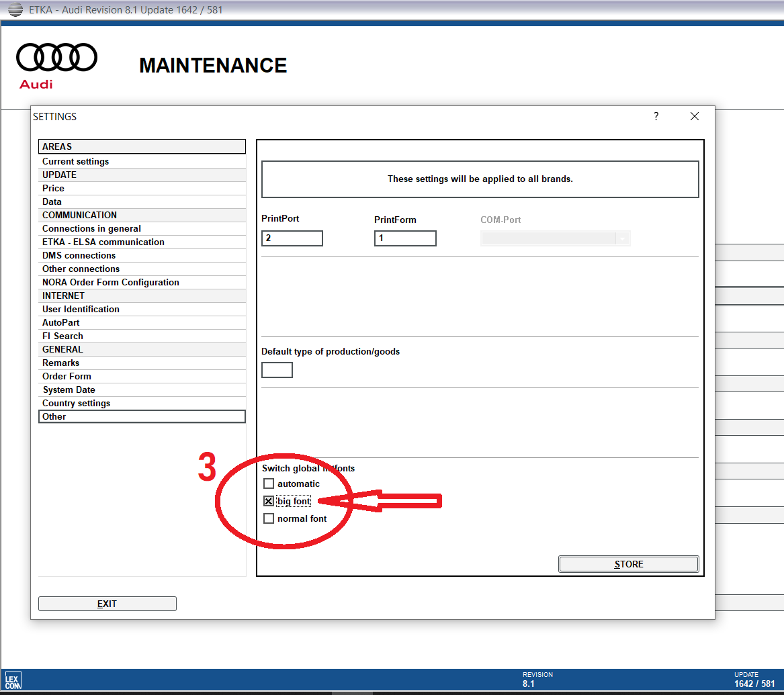Image resolution: width=784 pixels, height=695 pixels.
Task: Click the STORE button
Action: tap(629, 564)
